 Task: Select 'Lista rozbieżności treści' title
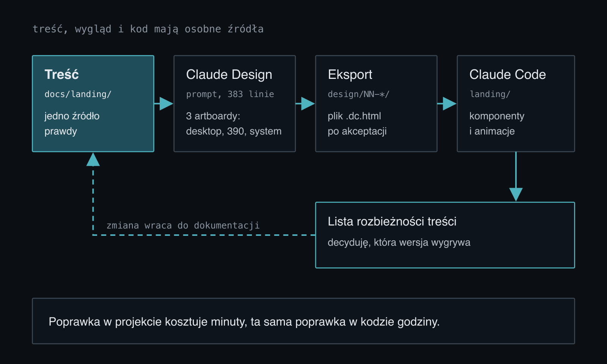click(x=392, y=221)
